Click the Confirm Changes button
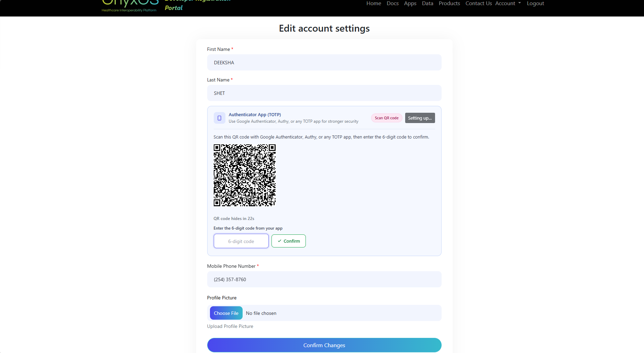The image size is (644, 353). pyautogui.click(x=324, y=345)
